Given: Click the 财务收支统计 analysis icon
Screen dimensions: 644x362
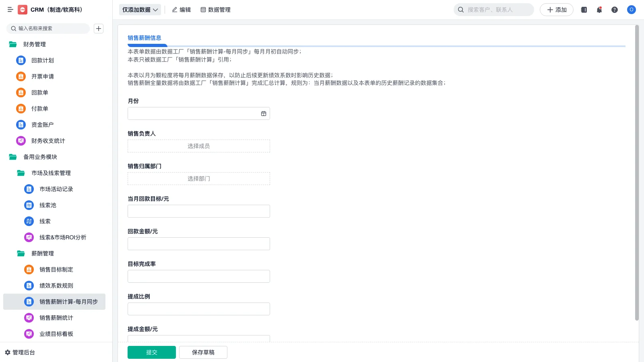Looking at the screenshot, I should pyautogui.click(x=21, y=141).
